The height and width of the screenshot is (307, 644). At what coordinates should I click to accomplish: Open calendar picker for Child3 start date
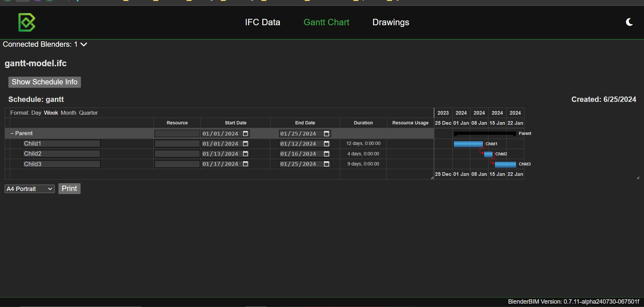[x=245, y=164]
